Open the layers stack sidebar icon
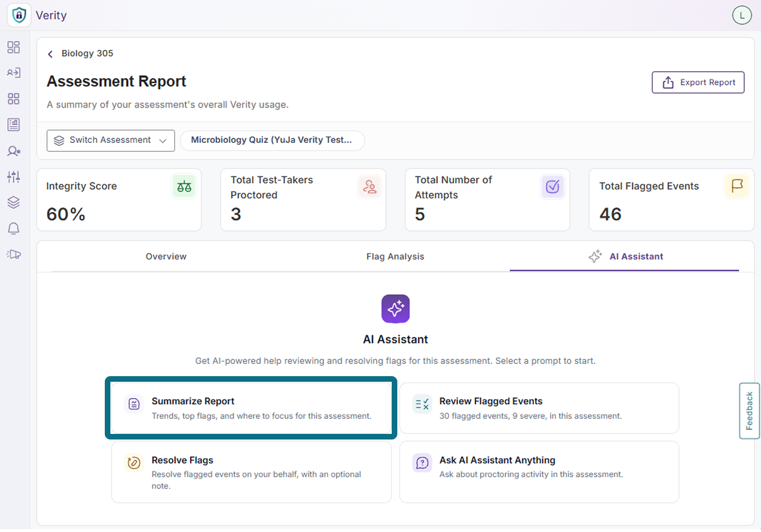This screenshot has height=532, width=761. [x=13, y=202]
